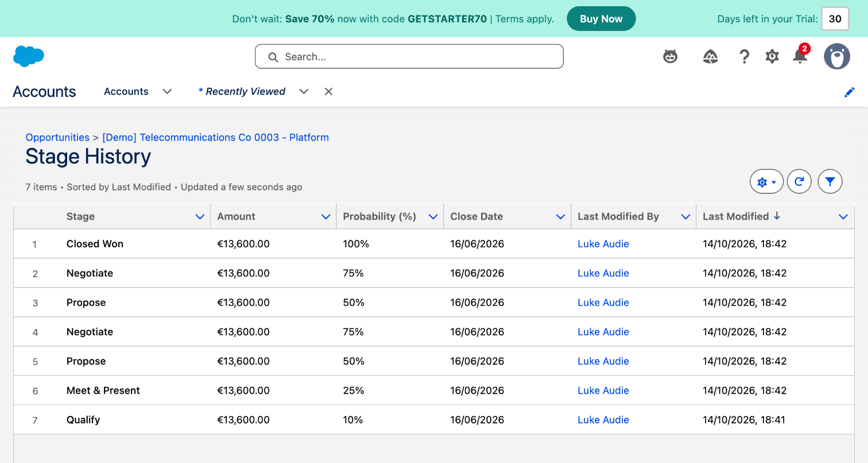
Task: Open Amount column actions menu
Action: [325, 217]
